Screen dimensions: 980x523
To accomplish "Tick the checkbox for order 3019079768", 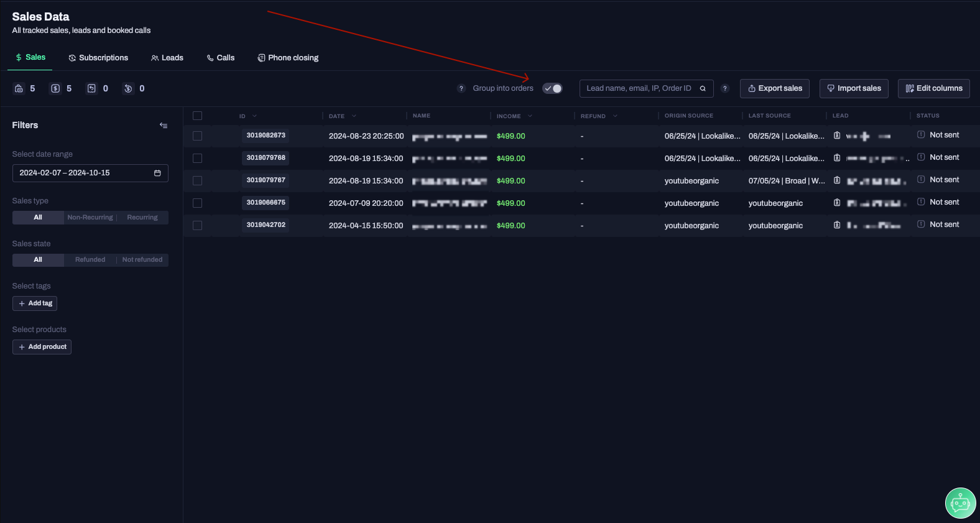I will tap(197, 159).
